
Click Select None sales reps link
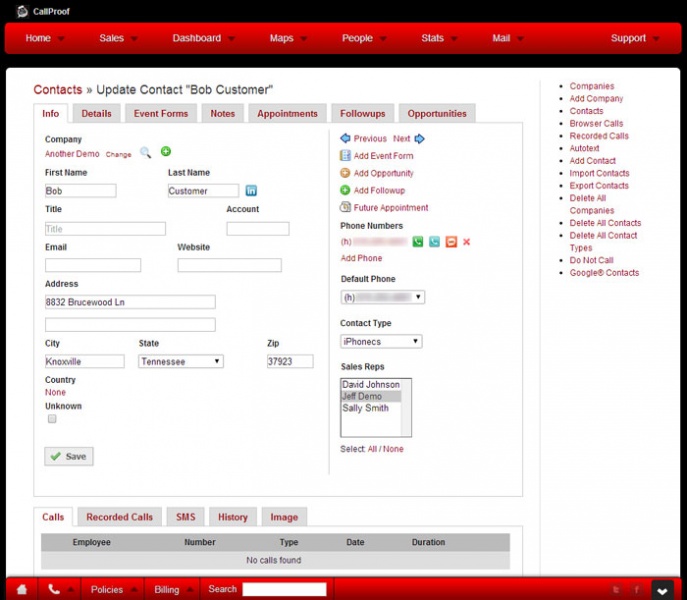(x=393, y=449)
